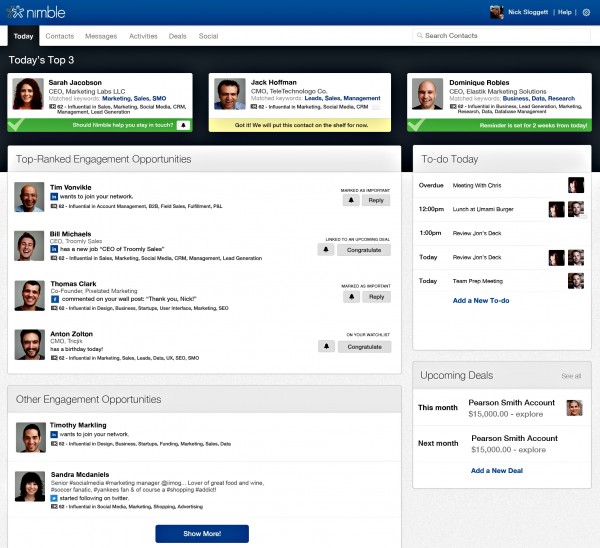Image resolution: width=600 pixels, height=548 pixels.
Task: Click Nick Sloggett's profile avatar
Action: [x=496, y=12]
